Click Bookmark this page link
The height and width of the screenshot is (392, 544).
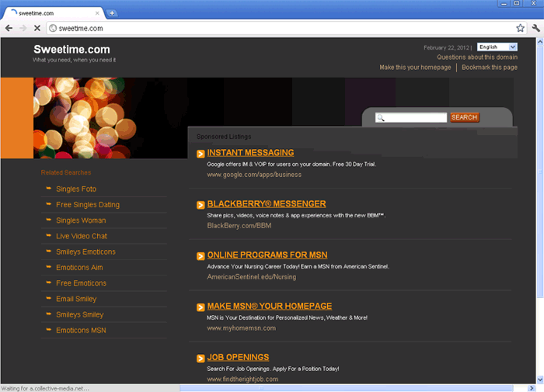pyautogui.click(x=489, y=68)
